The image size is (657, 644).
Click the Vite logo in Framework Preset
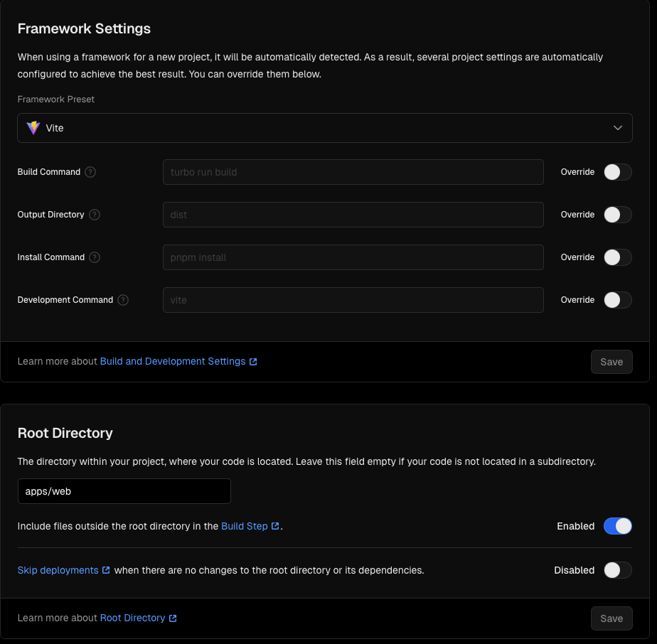[33, 128]
